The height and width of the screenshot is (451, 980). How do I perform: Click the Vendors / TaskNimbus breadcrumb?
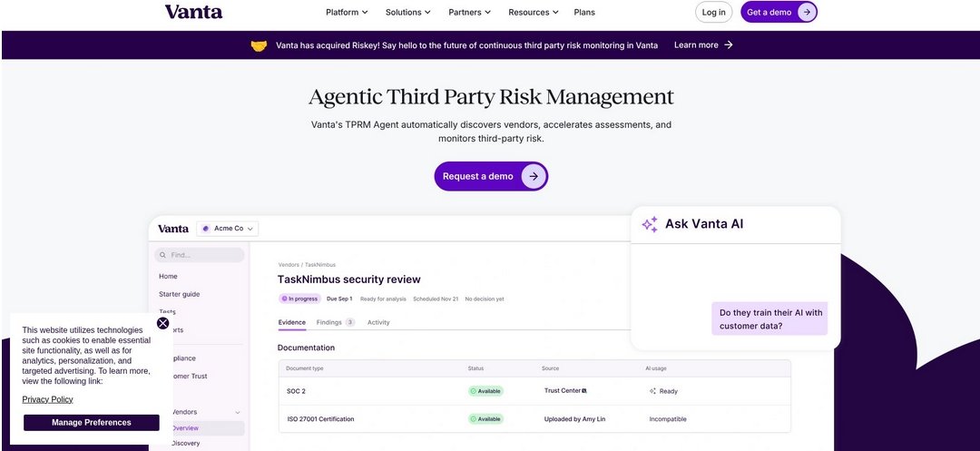pos(307,265)
